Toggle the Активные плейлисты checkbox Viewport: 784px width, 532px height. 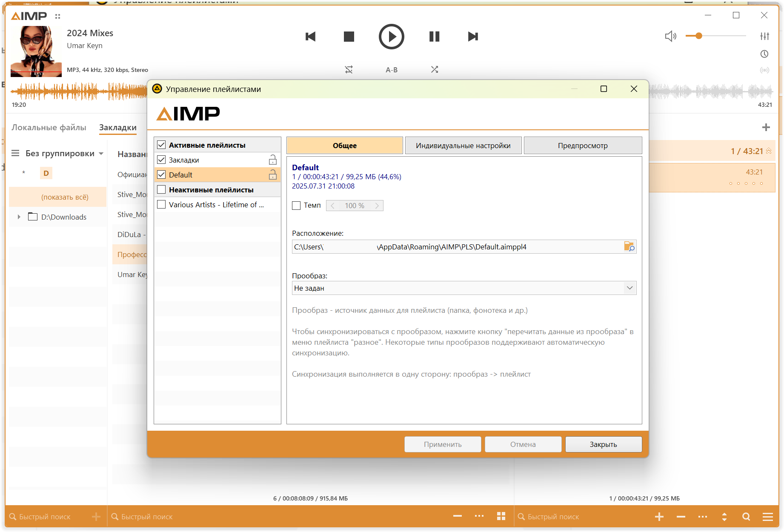[x=161, y=145]
